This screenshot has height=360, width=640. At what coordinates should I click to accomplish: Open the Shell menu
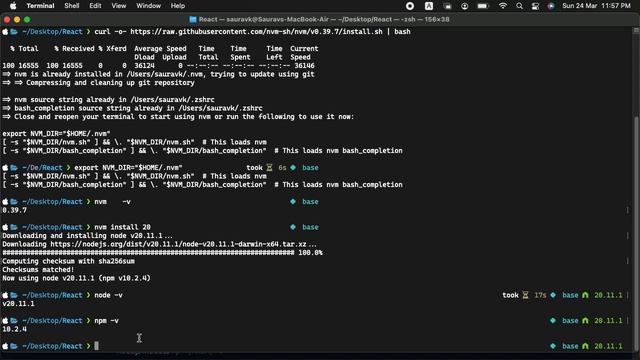71,6
